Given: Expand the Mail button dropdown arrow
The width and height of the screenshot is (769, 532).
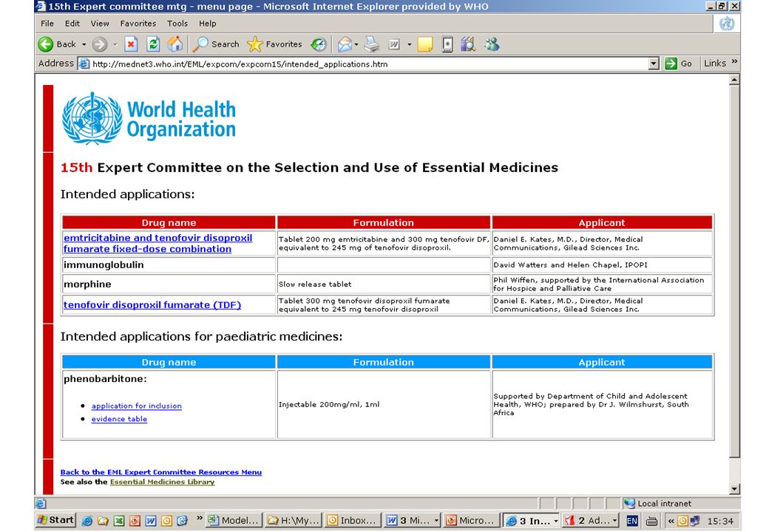Looking at the screenshot, I should tap(356, 44).
